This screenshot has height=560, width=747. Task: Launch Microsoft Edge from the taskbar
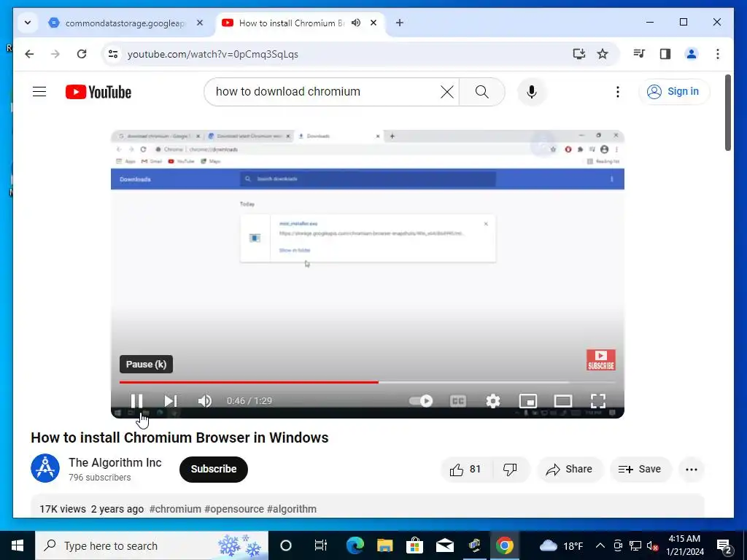pyautogui.click(x=355, y=545)
